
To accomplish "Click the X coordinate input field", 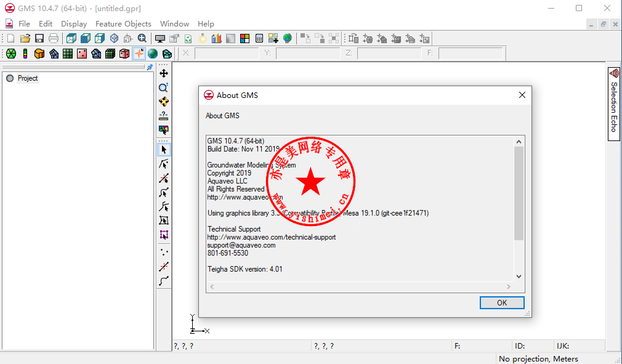I will [x=227, y=53].
